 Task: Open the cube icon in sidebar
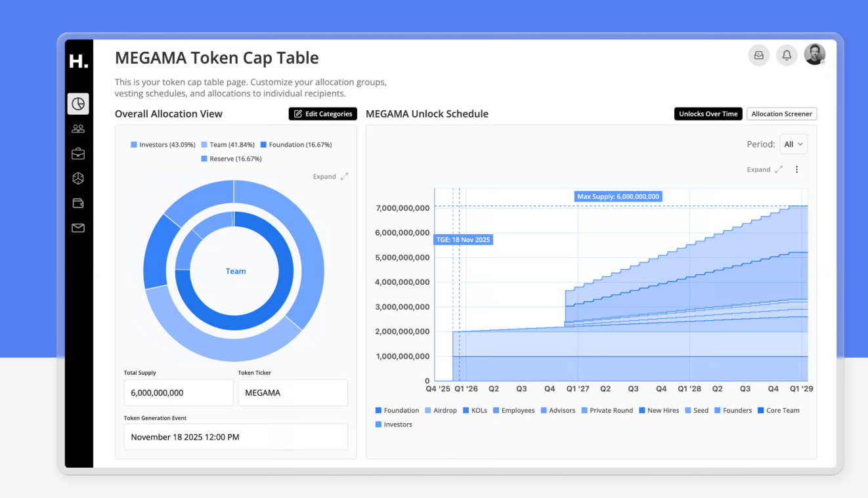(78, 178)
